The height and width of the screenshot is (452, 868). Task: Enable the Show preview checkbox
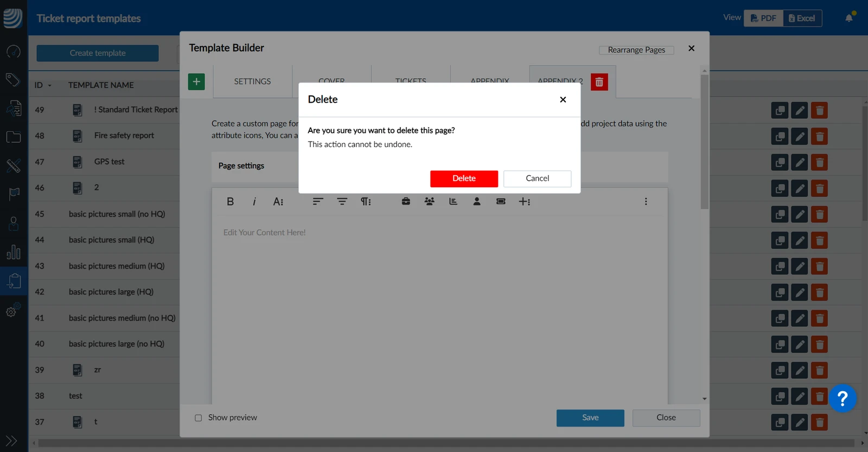click(x=198, y=418)
